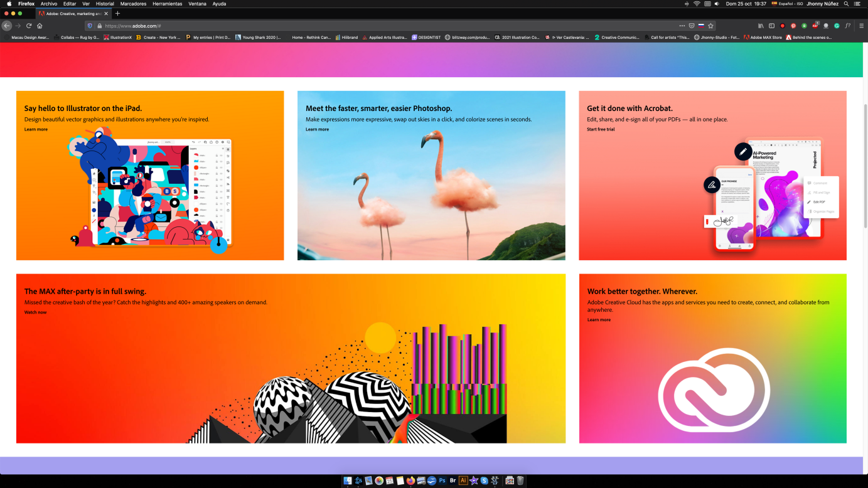Screen dimensions: 868x488
Task: Bookmark this page with the star icon
Action: pyautogui.click(x=710, y=26)
